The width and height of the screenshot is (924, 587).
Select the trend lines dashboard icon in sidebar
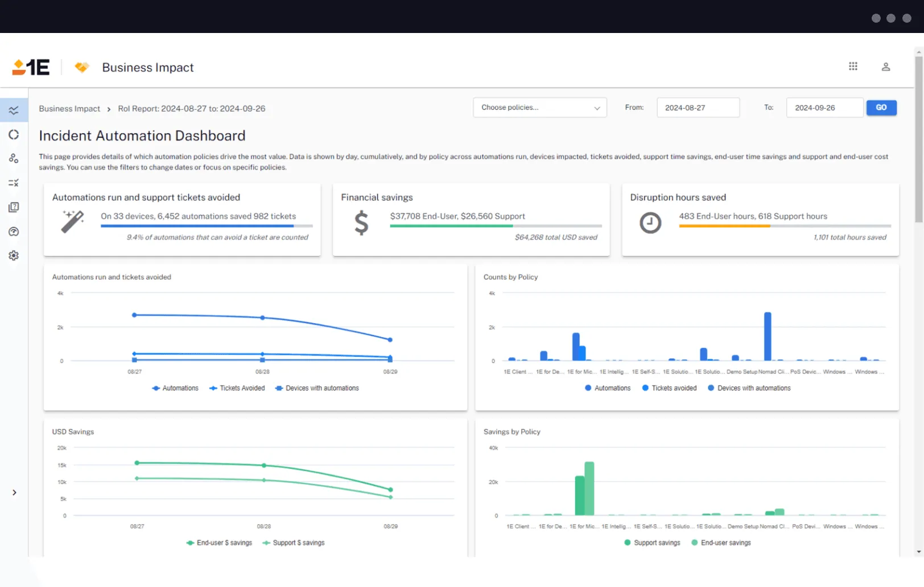(14, 110)
